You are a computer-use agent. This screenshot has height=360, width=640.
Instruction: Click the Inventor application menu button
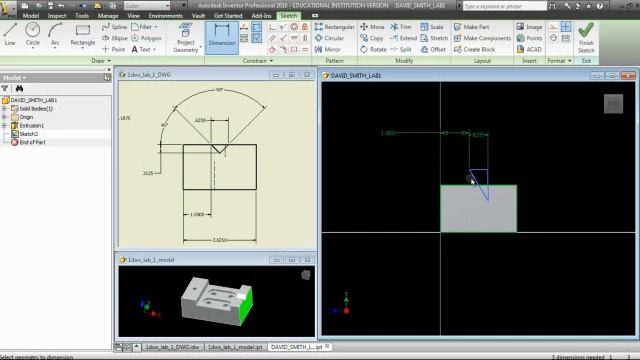[x=7, y=8]
